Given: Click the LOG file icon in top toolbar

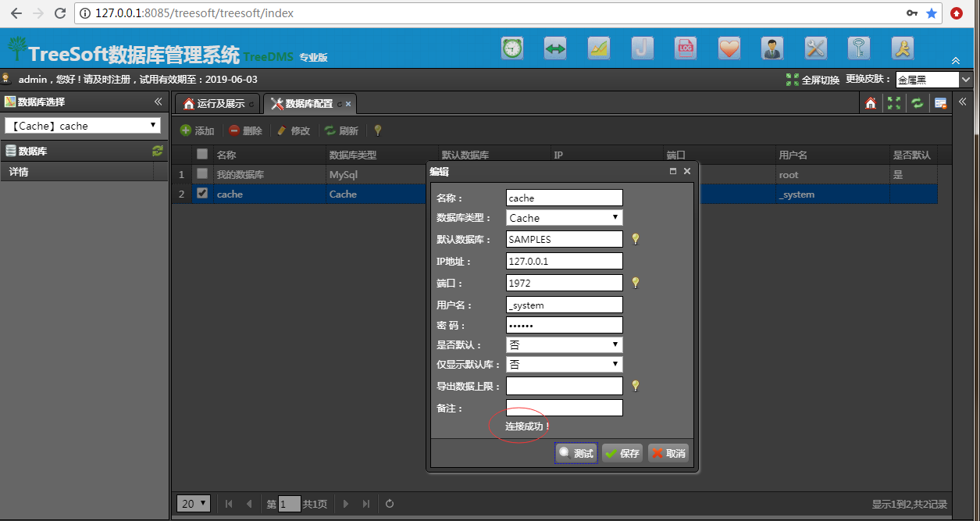Looking at the screenshot, I should tap(685, 48).
